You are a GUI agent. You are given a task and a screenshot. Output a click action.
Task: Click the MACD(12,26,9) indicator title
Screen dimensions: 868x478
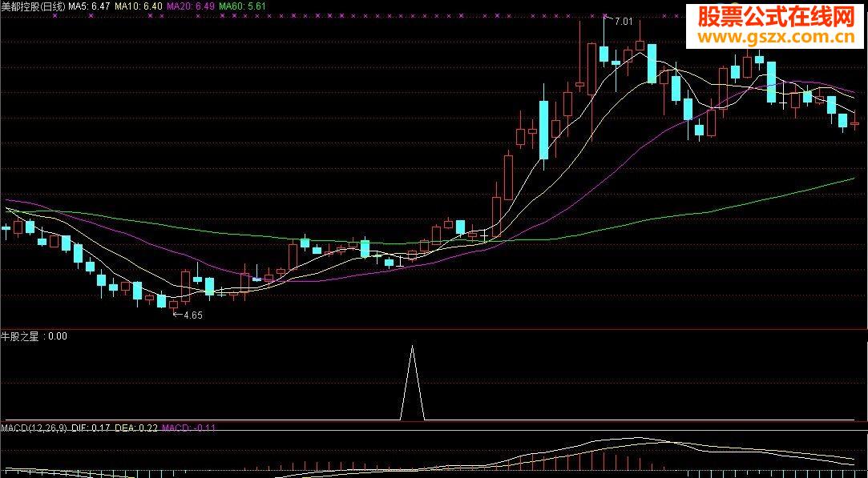34,427
